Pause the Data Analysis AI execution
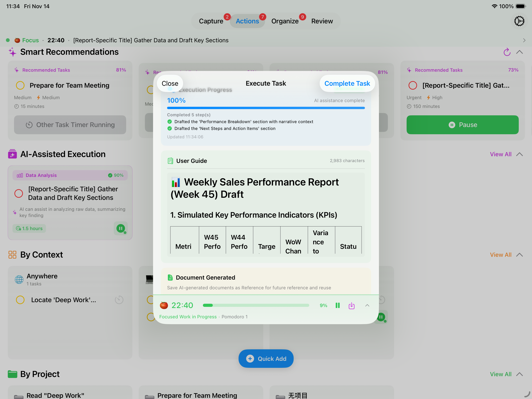 click(x=121, y=228)
